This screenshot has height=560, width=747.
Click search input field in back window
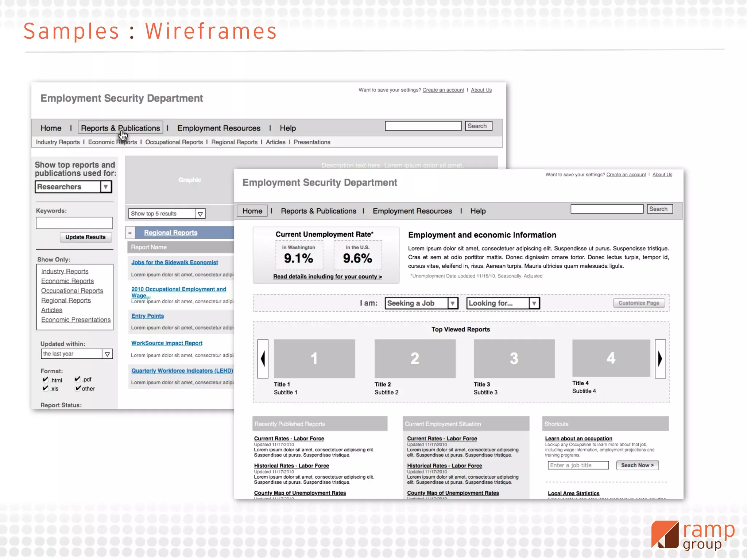click(423, 126)
